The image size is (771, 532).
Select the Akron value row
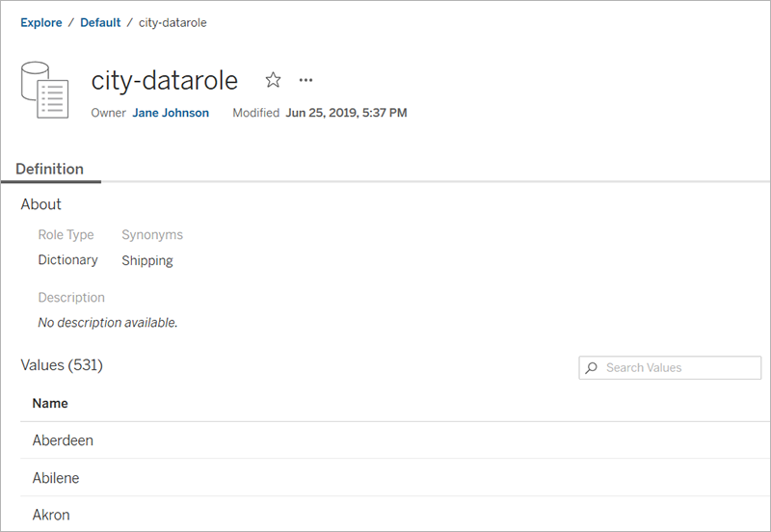pos(395,515)
